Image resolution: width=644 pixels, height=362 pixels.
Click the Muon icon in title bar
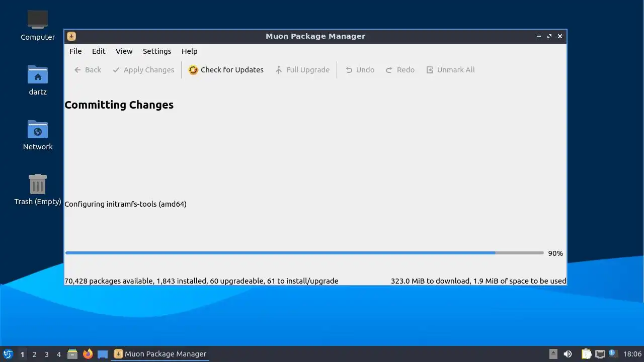click(71, 36)
